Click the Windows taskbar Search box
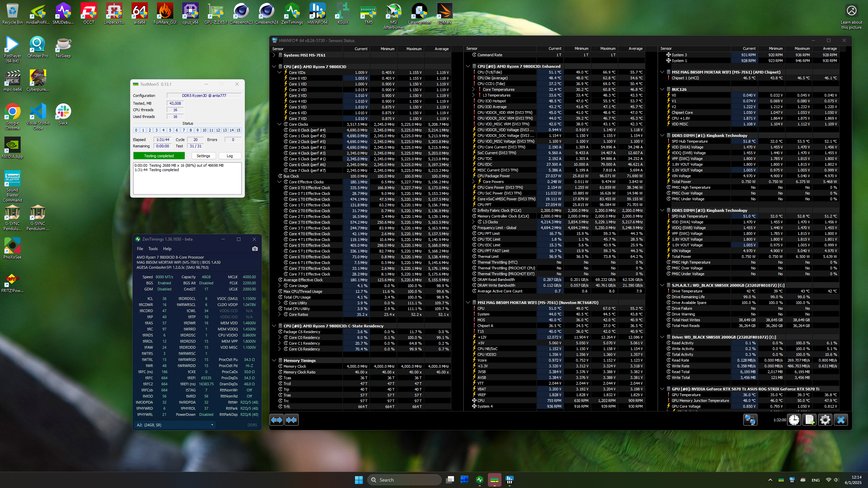Viewport: 868px width, 488px height. pyautogui.click(x=404, y=480)
